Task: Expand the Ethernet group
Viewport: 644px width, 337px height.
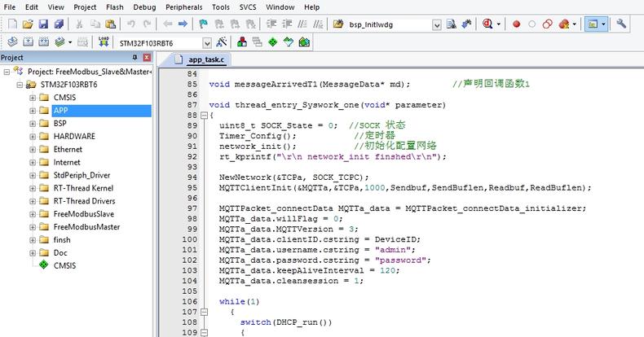Action: click(33, 150)
